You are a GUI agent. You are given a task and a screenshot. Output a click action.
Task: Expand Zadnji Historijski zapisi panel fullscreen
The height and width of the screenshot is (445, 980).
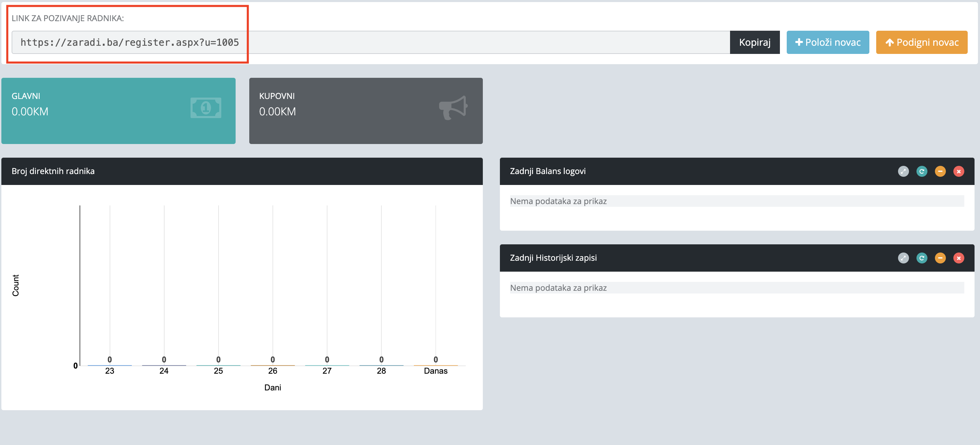[903, 258]
